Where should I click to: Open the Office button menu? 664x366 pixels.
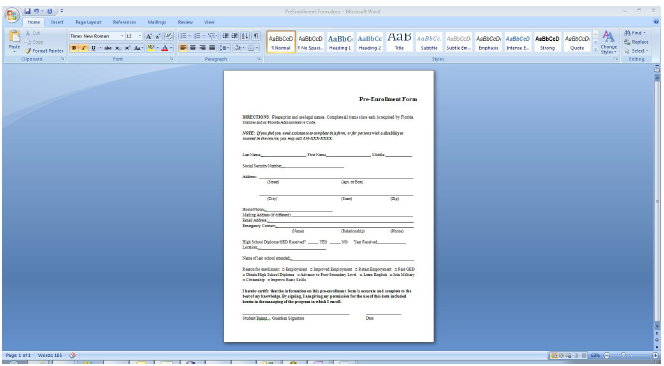point(12,16)
